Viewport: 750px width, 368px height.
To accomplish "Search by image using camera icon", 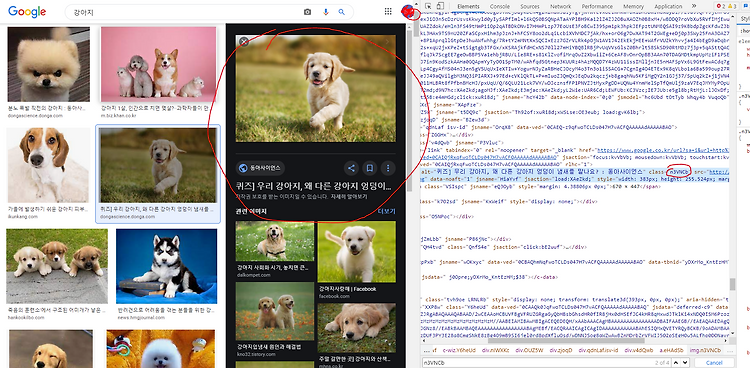I will tap(308, 12).
